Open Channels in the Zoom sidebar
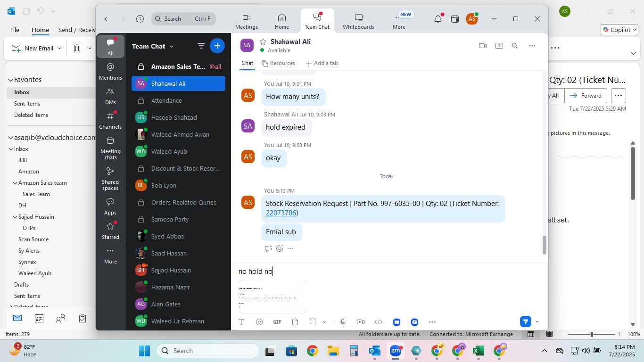The width and height of the screenshot is (644, 362). pos(110,120)
